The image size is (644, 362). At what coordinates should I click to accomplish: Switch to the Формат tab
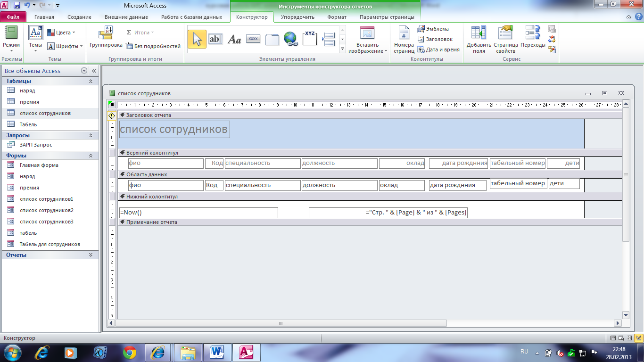tap(337, 17)
